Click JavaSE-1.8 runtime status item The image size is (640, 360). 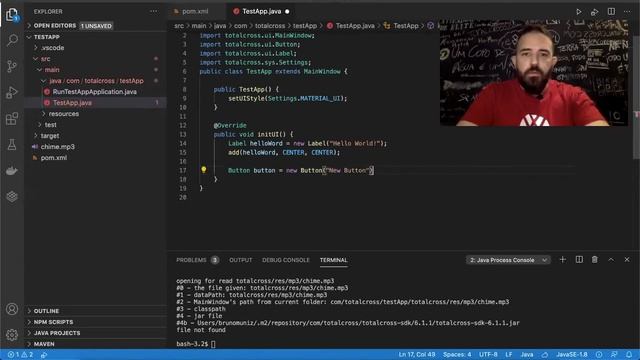pos(572,355)
